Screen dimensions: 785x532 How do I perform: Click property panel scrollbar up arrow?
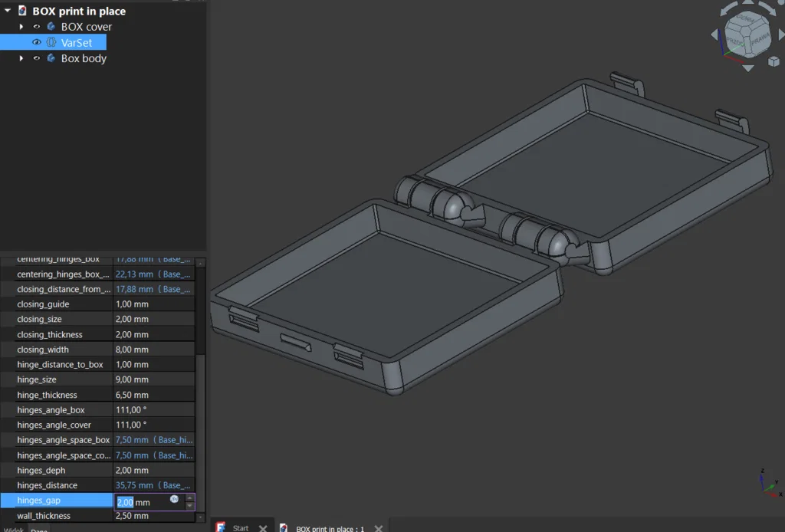[x=200, y=263]
